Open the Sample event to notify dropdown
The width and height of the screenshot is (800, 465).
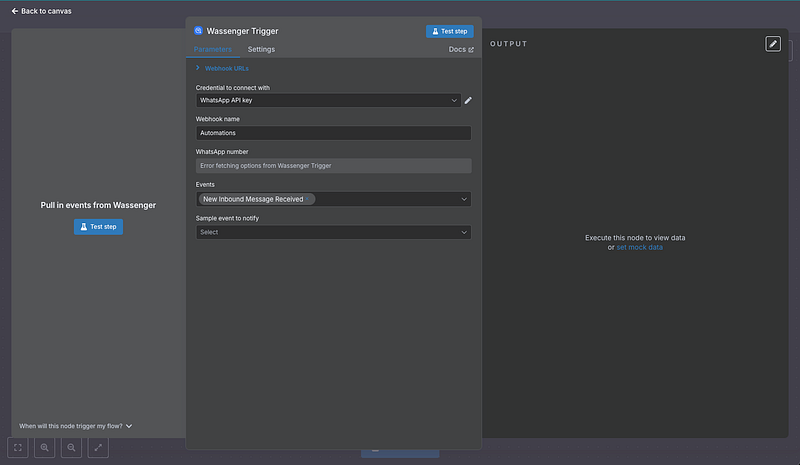[333, 232]
